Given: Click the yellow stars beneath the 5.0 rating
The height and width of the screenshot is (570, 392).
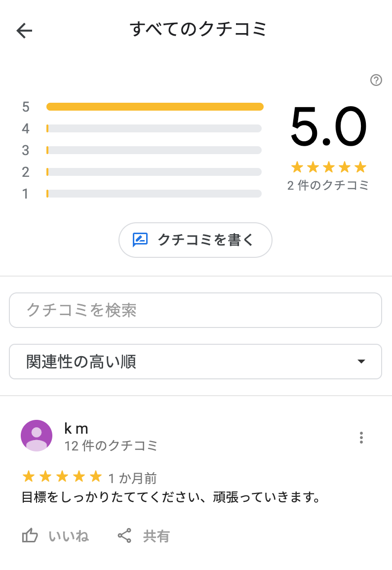Looking at the screenshot, I should point(329,167).
